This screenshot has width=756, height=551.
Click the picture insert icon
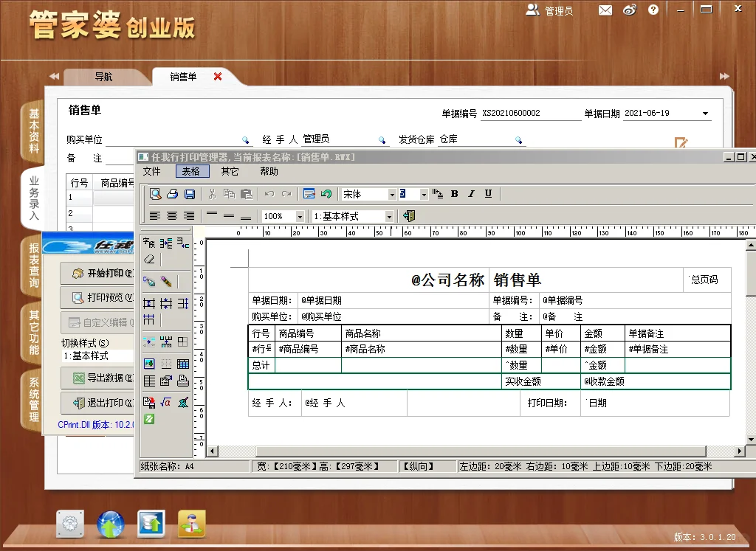149,364
